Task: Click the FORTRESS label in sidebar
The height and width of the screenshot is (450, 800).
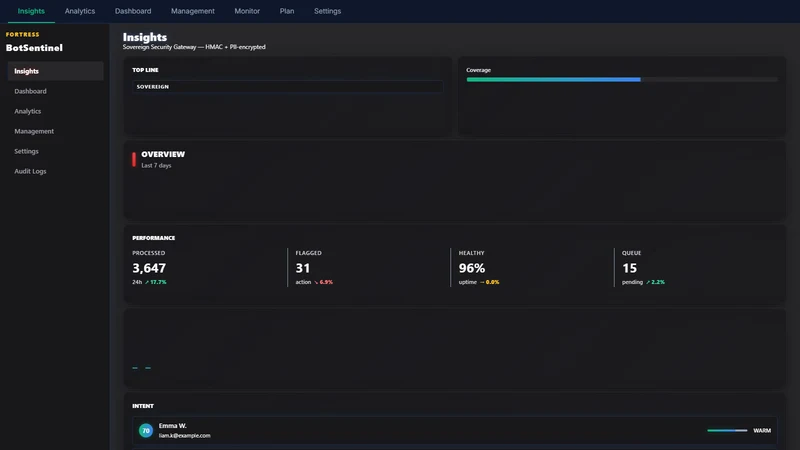Action: [22, 35]
